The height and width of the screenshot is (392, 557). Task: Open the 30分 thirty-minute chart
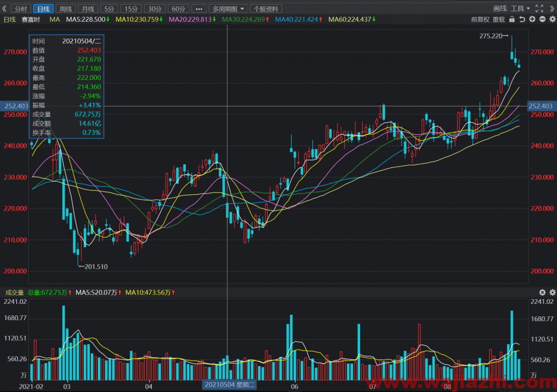(x=155, y=9)
